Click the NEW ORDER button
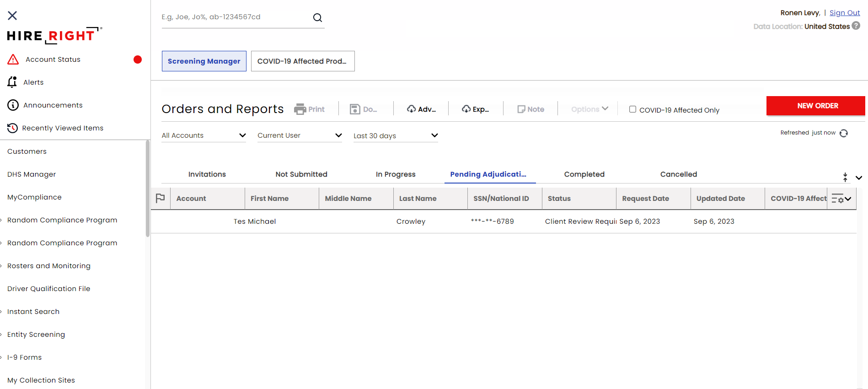868x389 pixels. [x=817, y=106]
